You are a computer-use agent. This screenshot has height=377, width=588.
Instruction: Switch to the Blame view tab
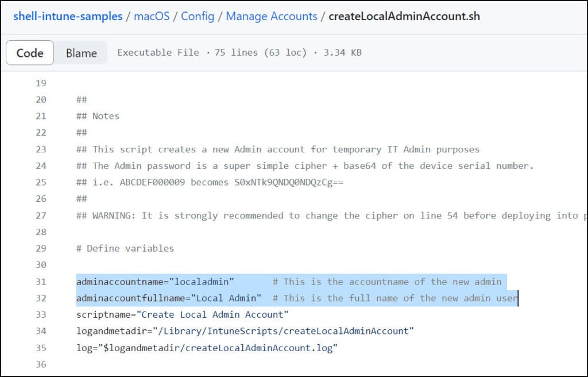pyautogui.click(x=82, y=53)
